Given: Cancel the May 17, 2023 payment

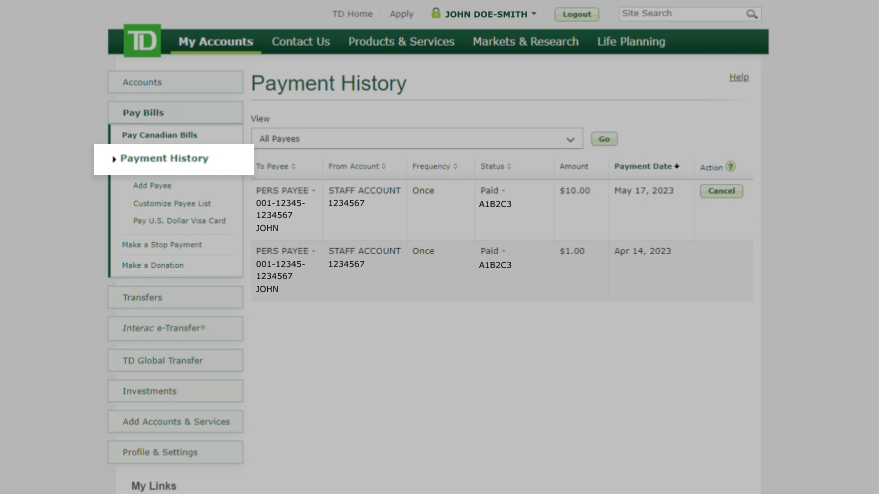Looking at the screenshot, I should (721, 191).
